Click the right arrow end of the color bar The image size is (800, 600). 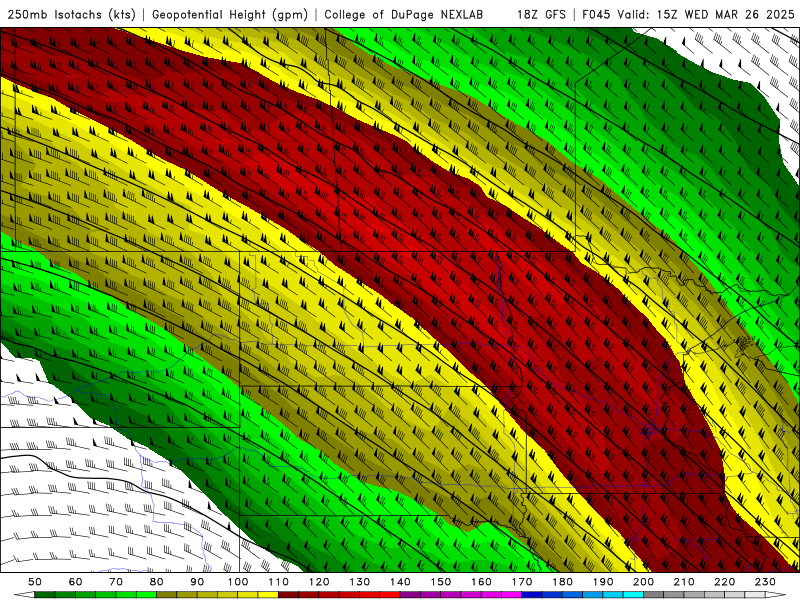click(x=776, y=595)
